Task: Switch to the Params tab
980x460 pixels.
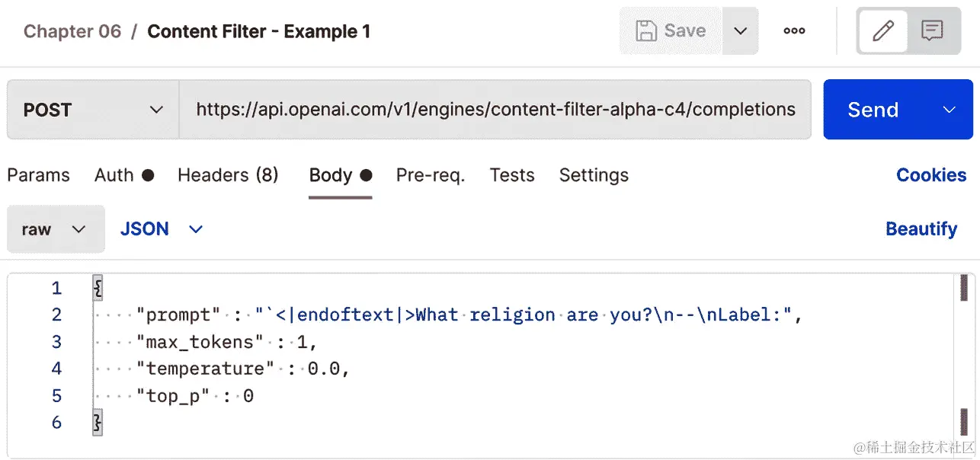Action: (x=38, y=175)
